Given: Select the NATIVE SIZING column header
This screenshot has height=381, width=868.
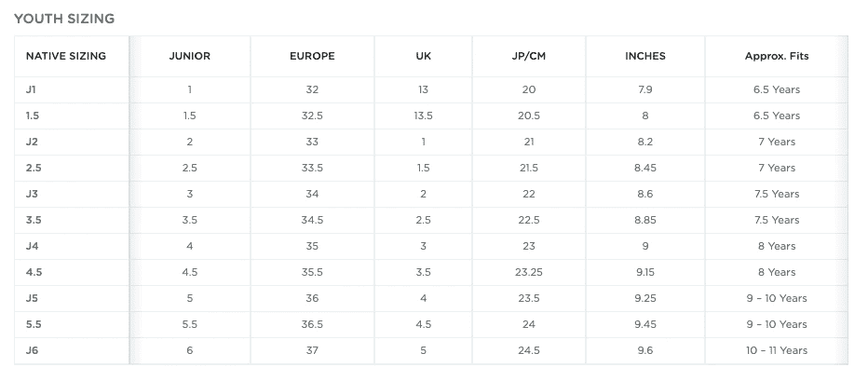Looking at the screenshot, I should 66,56.
